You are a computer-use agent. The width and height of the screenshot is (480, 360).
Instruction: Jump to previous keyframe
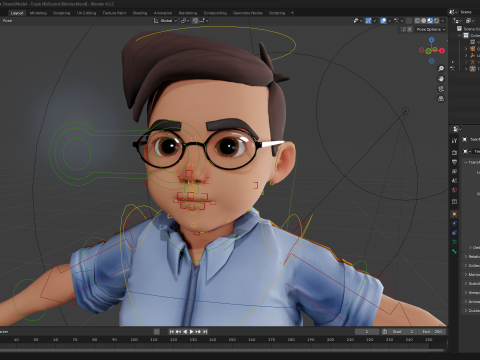[x=178, y=332]
